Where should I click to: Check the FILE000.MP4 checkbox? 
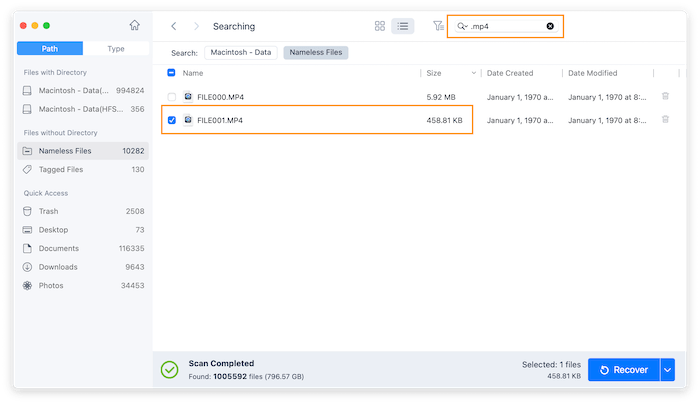[172, 97]
